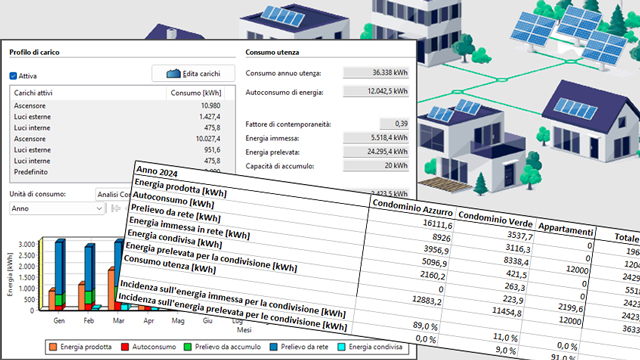Screen dimensions: 640x360
Task: Toggle the Attiva checkbox
Action: 13,76
